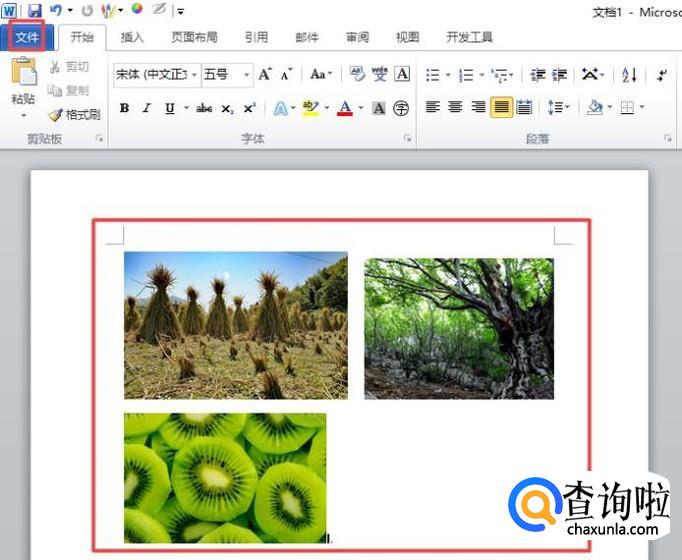Select the kiwi fruit picture
The height and width of the screenshot is (560, 682).
pos(225,477)
